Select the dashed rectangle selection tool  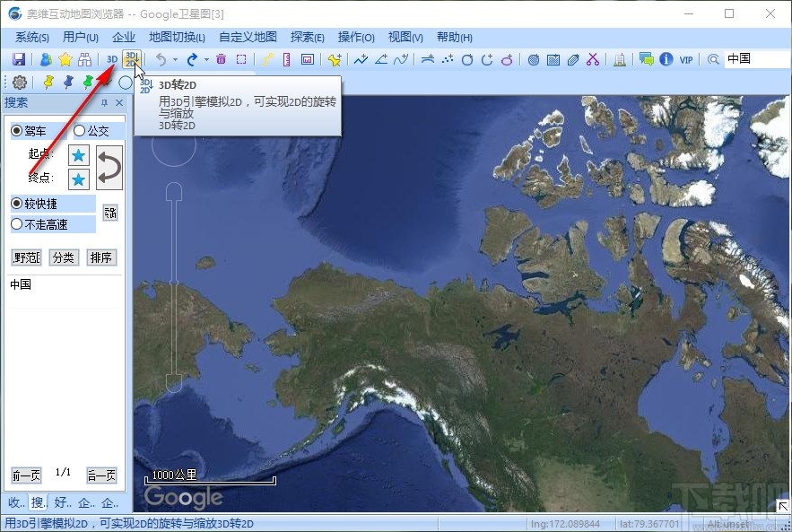point(241,59)
